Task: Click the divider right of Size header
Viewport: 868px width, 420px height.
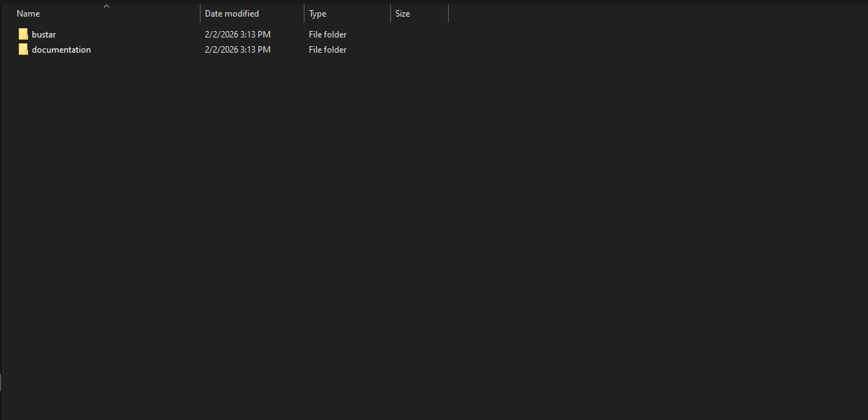Action: tap(448, 14)
